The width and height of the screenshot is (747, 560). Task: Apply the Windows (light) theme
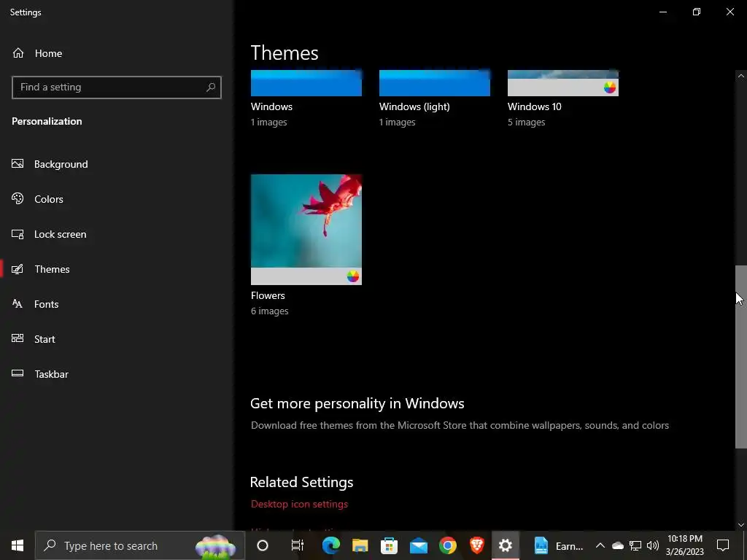click(x=435, y=83)
